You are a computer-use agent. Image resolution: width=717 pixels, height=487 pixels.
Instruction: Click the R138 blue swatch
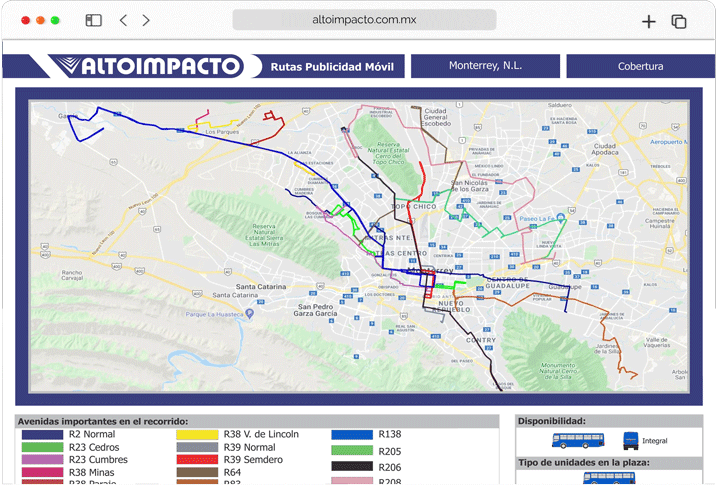tap(352, 434)
